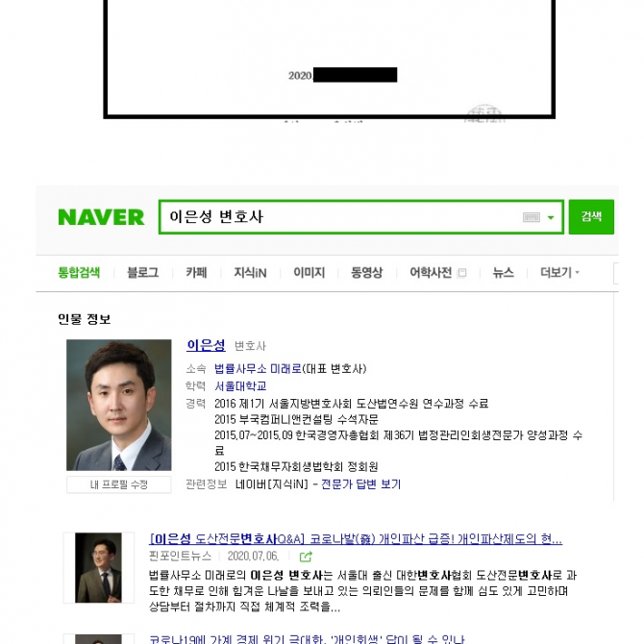Expand the 더보기 dropdown menu
Screen dimensions: 644x644
[559, 272]
